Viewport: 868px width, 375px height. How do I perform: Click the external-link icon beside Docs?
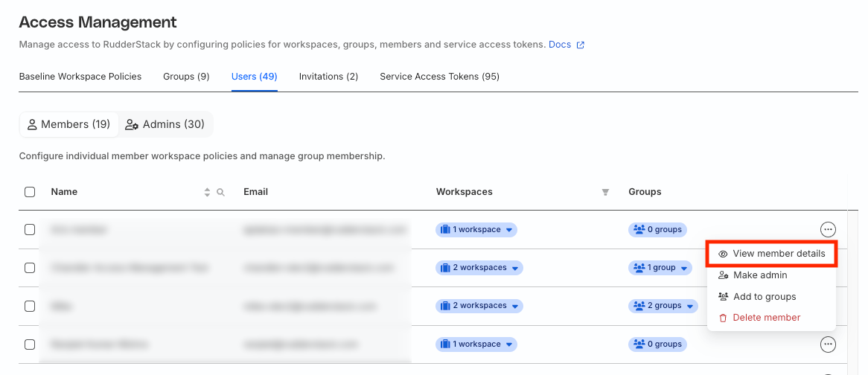tap(580, 45)
